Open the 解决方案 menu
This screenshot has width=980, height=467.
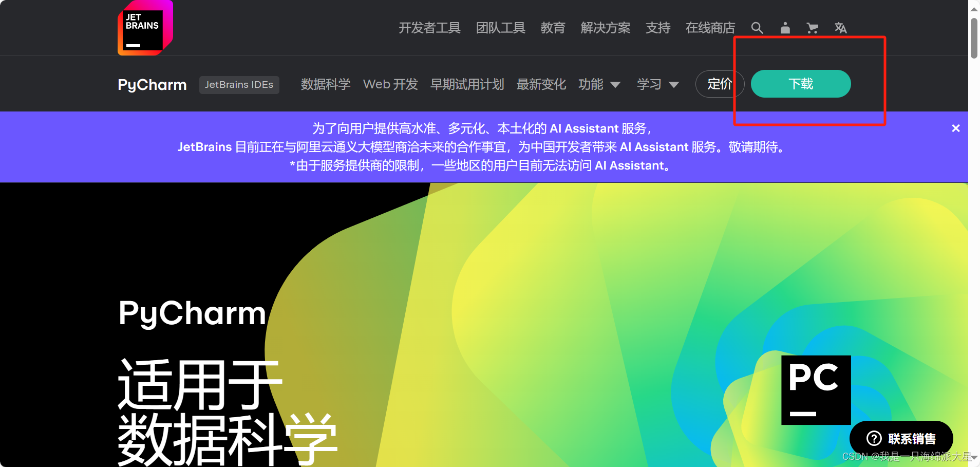[x=605, y=28]
